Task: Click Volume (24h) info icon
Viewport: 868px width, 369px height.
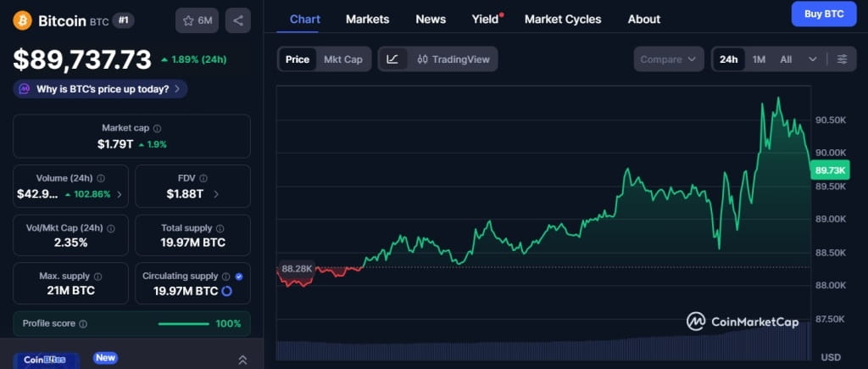Action: pyautogui.click(x=101, y=178)
